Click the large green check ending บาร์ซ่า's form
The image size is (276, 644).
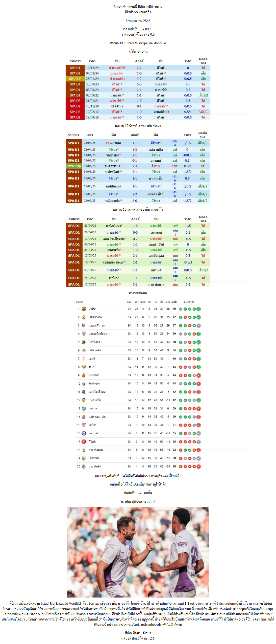199,309
